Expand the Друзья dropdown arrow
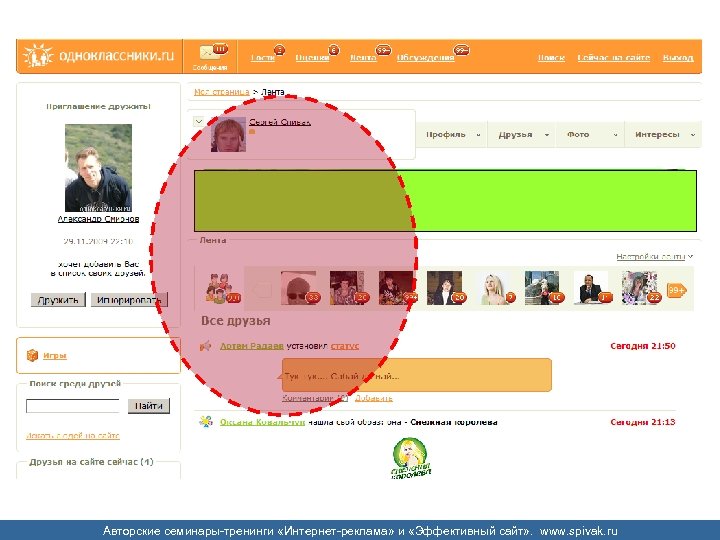The image size is (720, 540). pos(546,135)
